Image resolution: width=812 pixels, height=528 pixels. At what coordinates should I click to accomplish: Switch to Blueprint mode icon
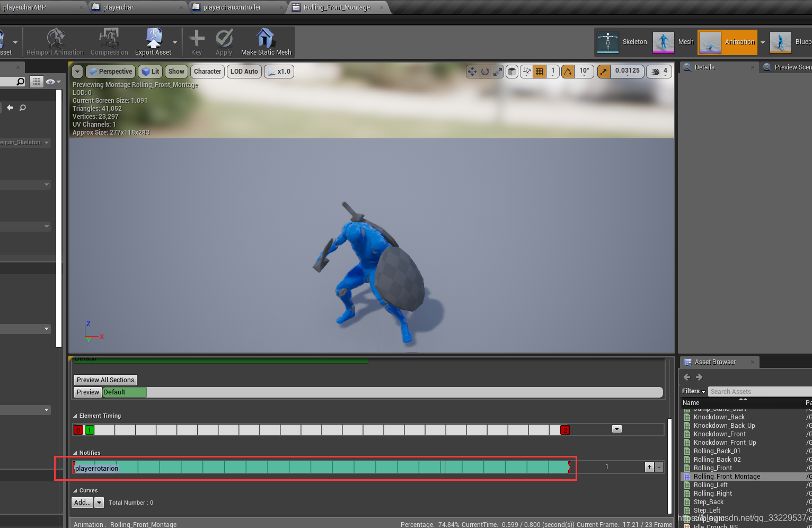pos(781,42)
